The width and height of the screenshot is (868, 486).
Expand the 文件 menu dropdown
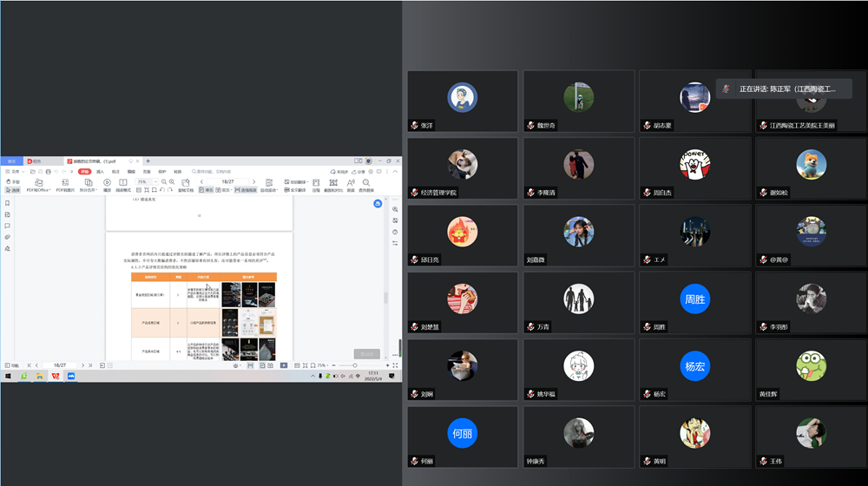[15, 172]
